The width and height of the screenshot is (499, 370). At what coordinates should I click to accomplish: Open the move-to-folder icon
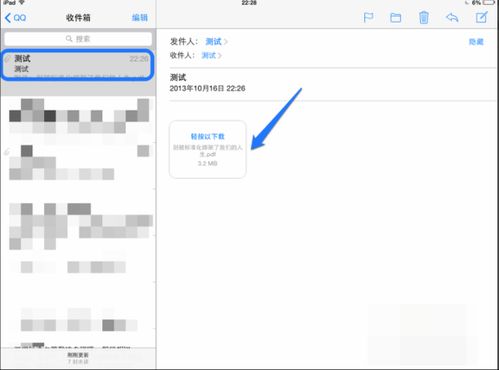click(x=396, y=17)
